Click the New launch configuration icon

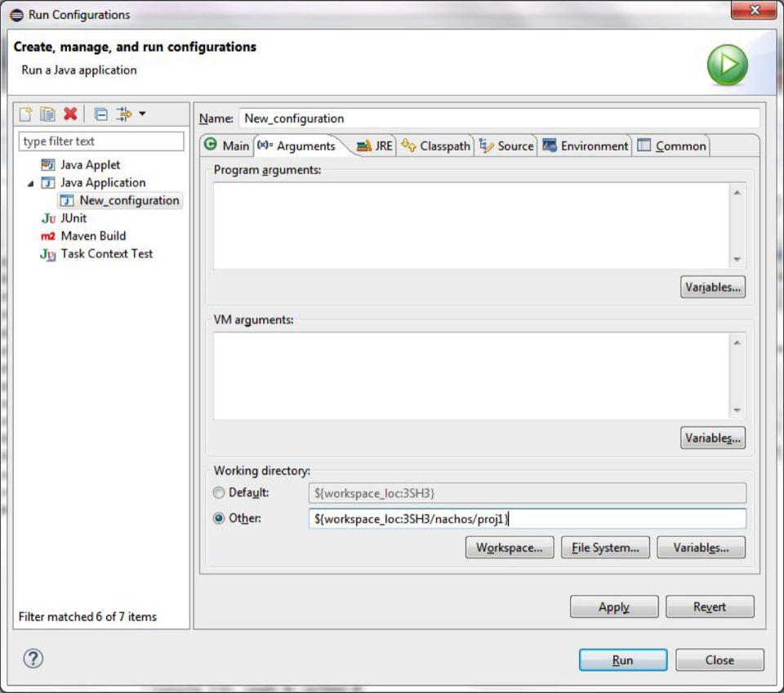click(x=26, y=114)
